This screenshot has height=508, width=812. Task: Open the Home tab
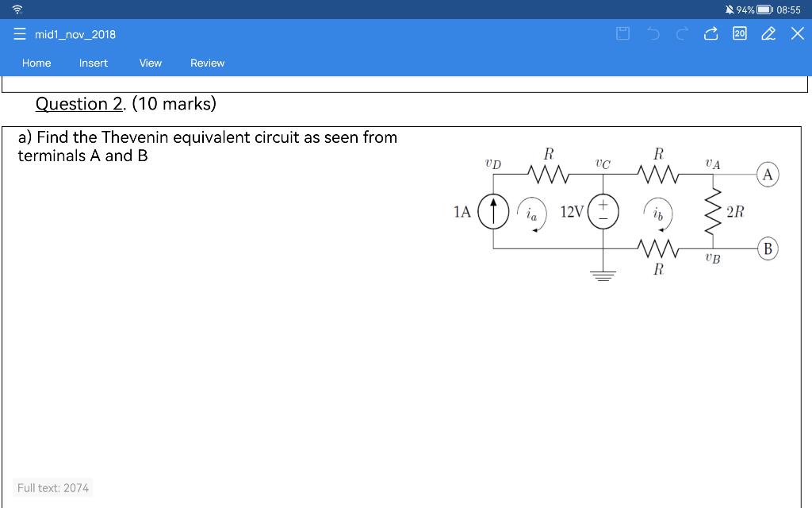pos(36,63)
